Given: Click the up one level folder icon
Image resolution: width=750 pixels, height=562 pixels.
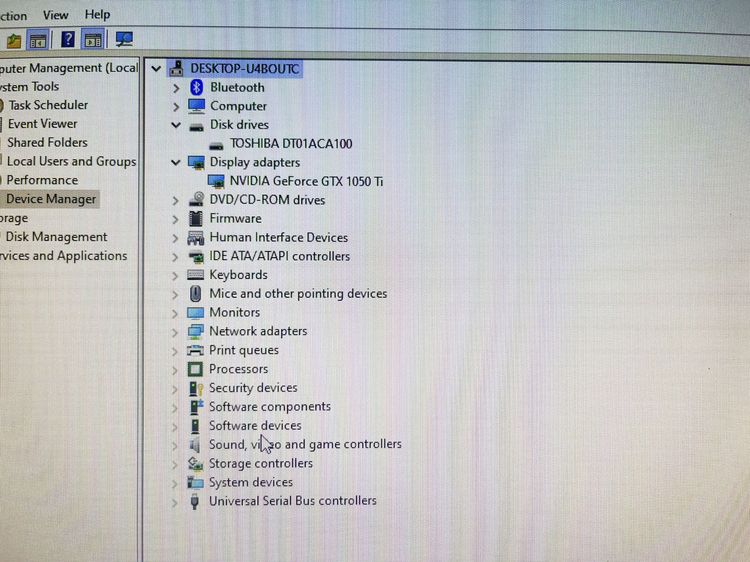Looking at the screenshot, I should (13, 41).
